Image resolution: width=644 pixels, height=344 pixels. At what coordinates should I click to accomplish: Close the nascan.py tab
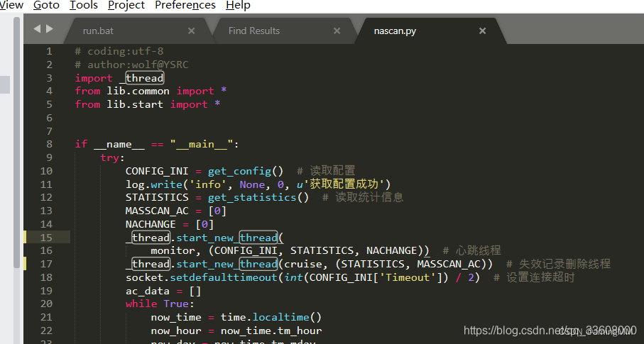(x=483, y=30)
